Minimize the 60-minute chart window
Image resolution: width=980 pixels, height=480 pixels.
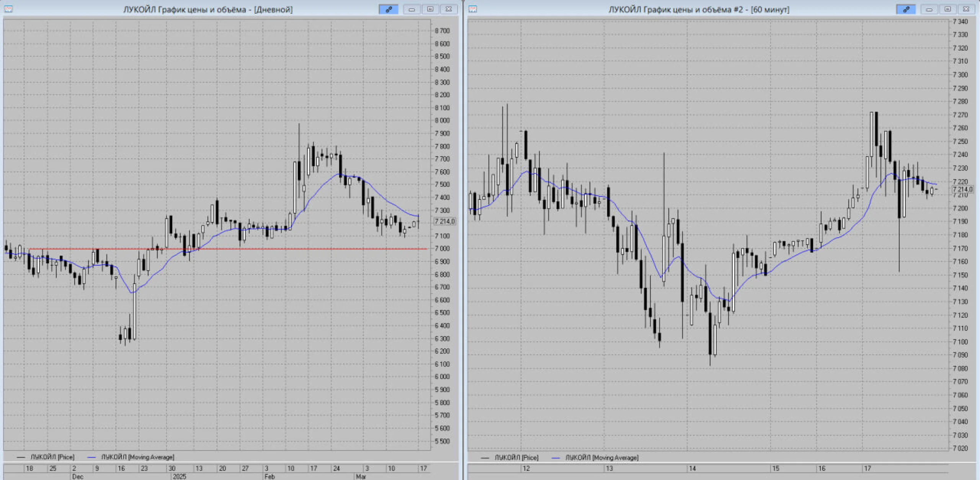tap(929, 9)
